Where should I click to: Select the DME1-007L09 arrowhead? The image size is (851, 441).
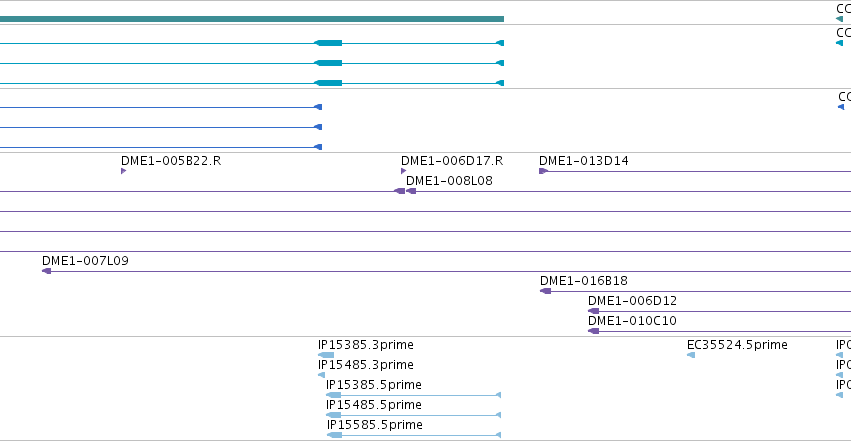[47, 271]
